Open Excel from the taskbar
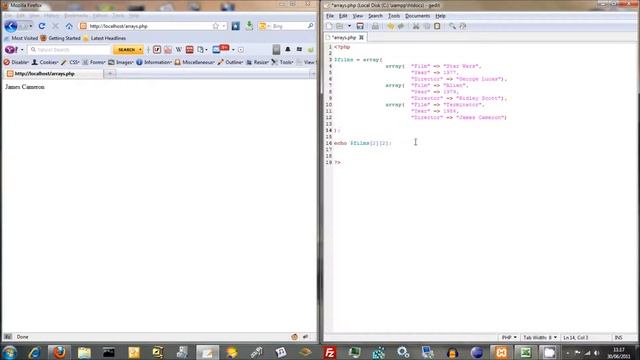Viewport: 640px width, 360px height. tap(525, 352)
